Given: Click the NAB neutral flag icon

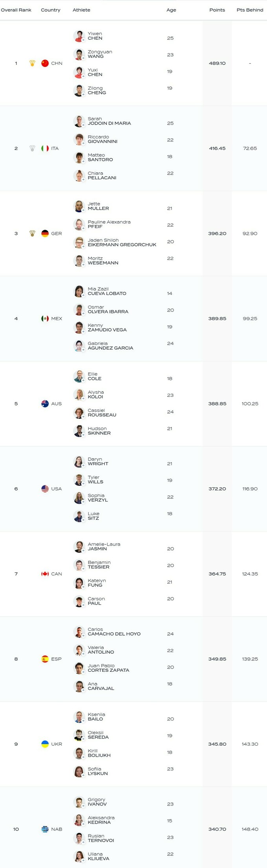Looking at the screenshot, I should coord(45,829).
